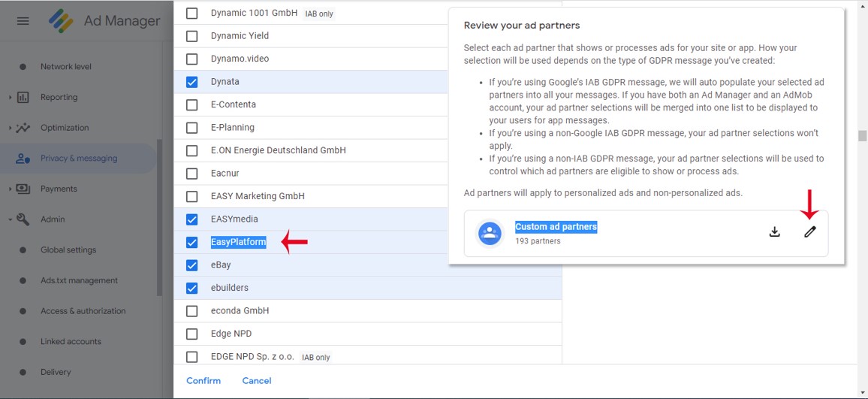Check the Dynamic Yield checkbox

coord(191,36)
